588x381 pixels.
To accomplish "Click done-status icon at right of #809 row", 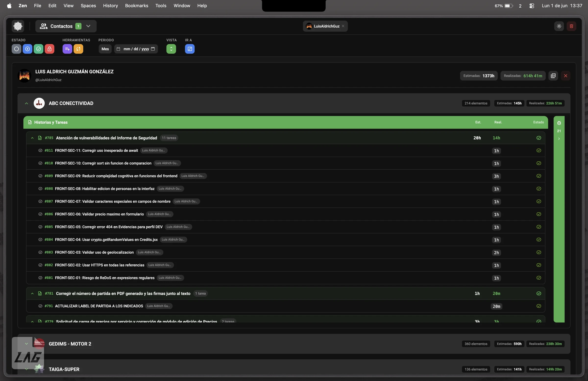I will click(539, 176).
